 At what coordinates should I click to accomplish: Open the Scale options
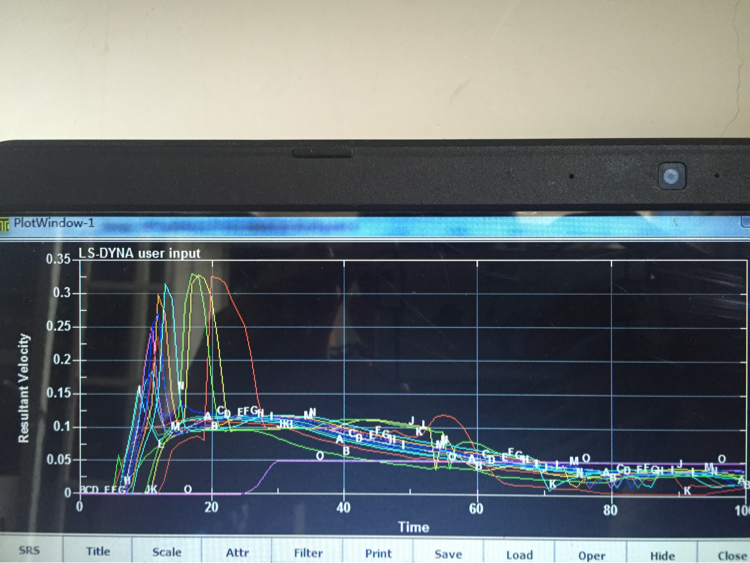click(167, 552)
